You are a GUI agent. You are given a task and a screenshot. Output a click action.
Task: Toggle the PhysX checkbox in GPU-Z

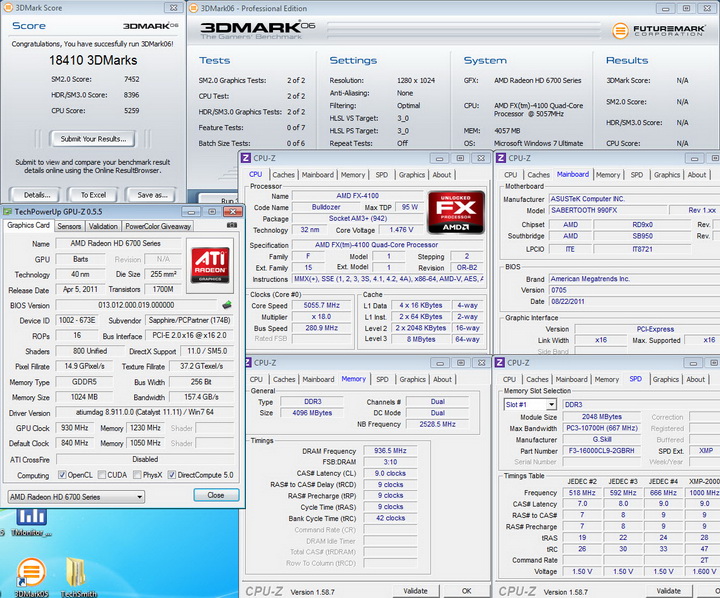[137, 475]
